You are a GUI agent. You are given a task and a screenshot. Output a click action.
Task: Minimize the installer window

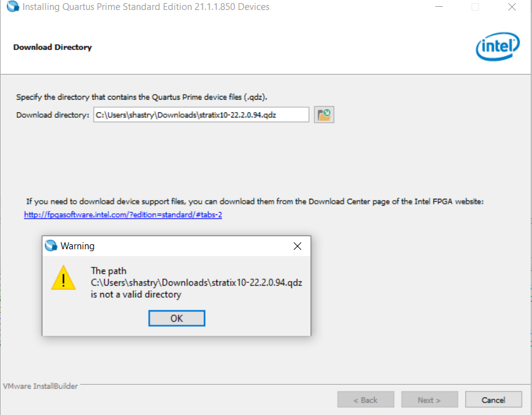coord(438,7)
